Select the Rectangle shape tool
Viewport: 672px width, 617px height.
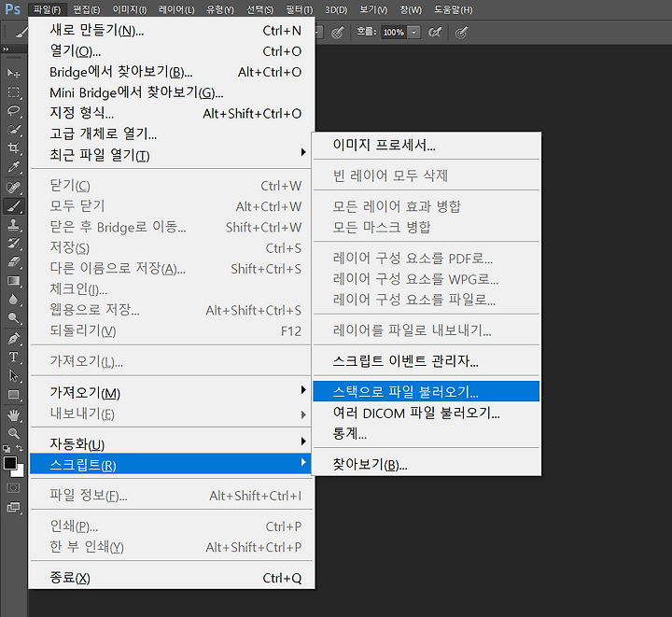click(x=13, y=395)
